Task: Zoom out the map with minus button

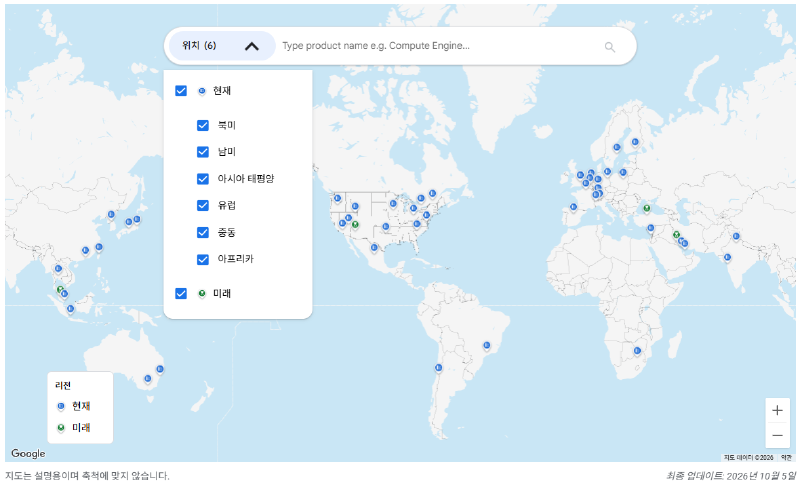Action: point(777,435)
